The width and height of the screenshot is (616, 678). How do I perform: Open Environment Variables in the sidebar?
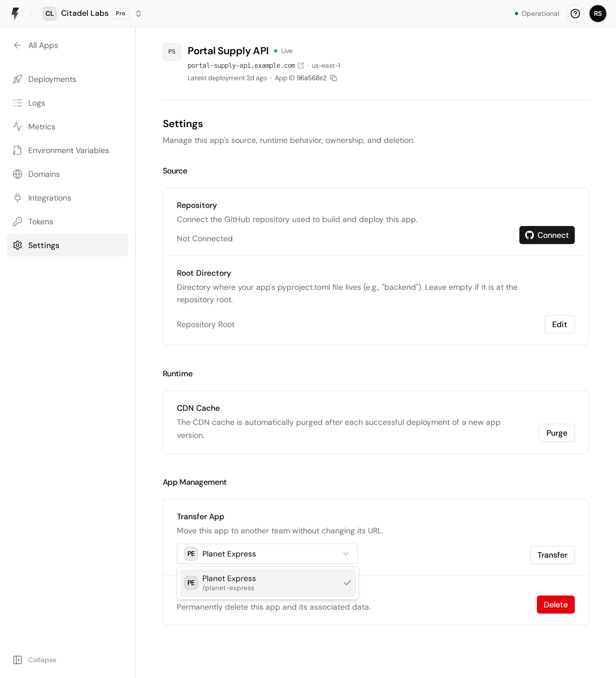pos(67,150)
